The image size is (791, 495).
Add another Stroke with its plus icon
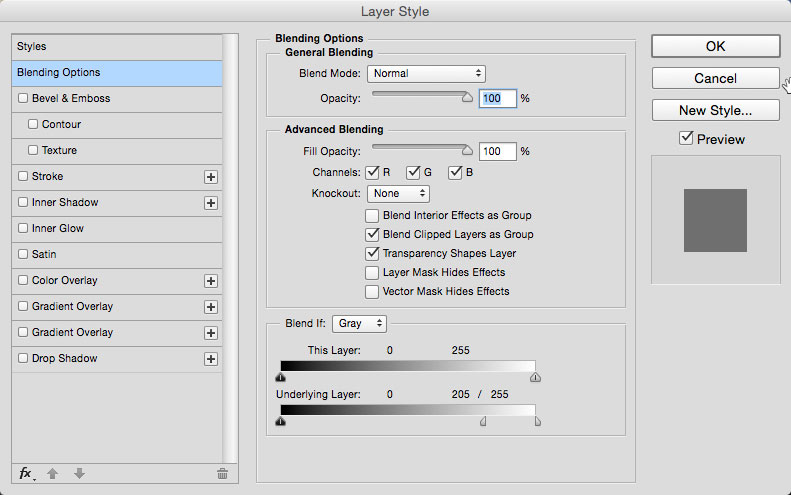coord(211,177)
